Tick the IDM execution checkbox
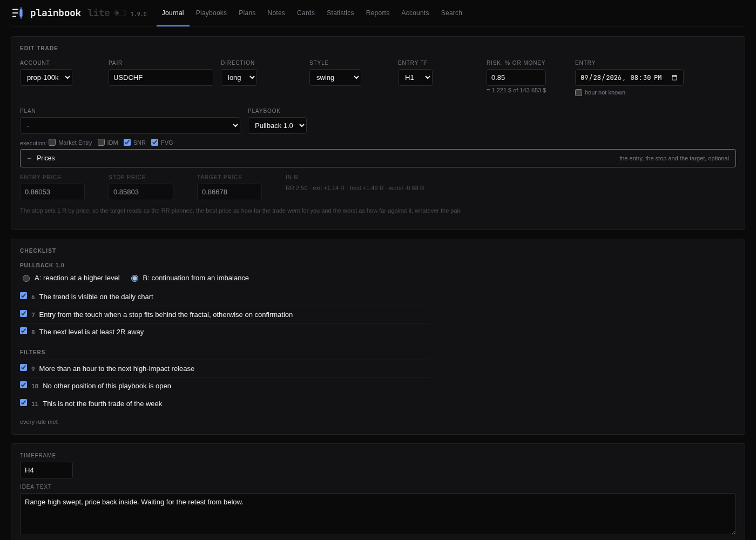 (x=101, y=143)
